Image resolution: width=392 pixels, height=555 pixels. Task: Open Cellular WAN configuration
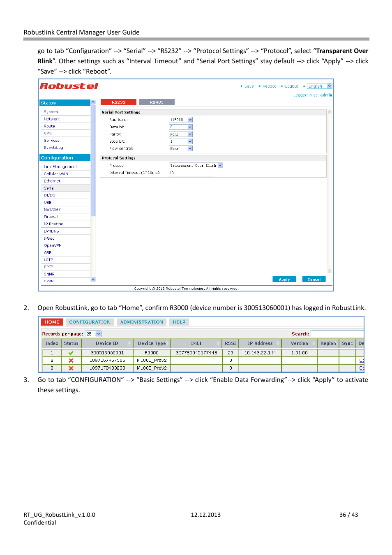coord(56,174)
